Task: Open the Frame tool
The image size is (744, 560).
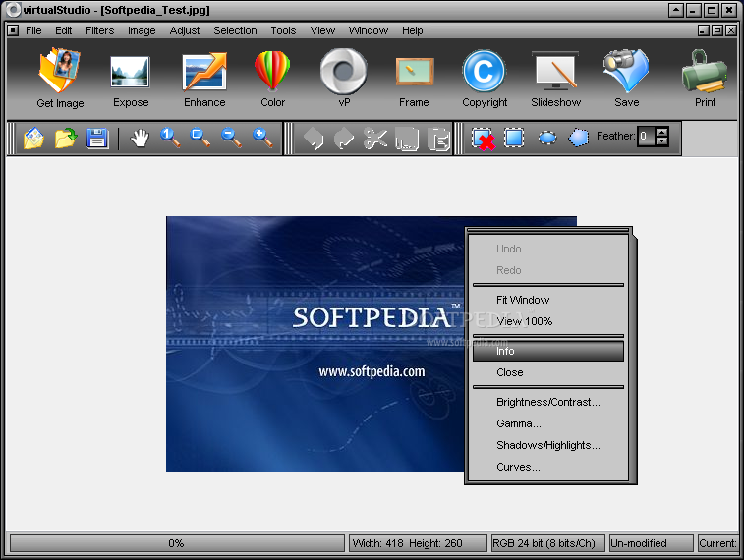Action: [414, 82]
